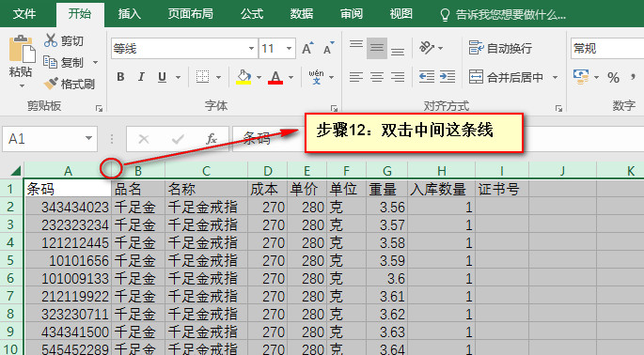Apply the red font color A
The height and width of the screenshot is (355, 644).
275,77
